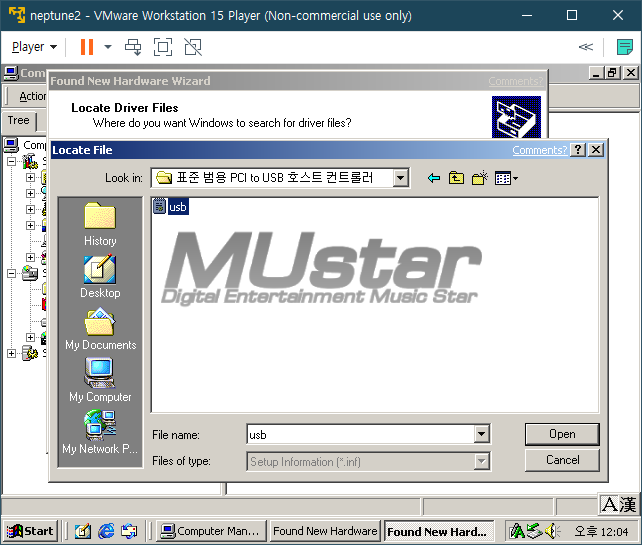
Task: Click the volume speaker tray icon
Action: [553, 531]
